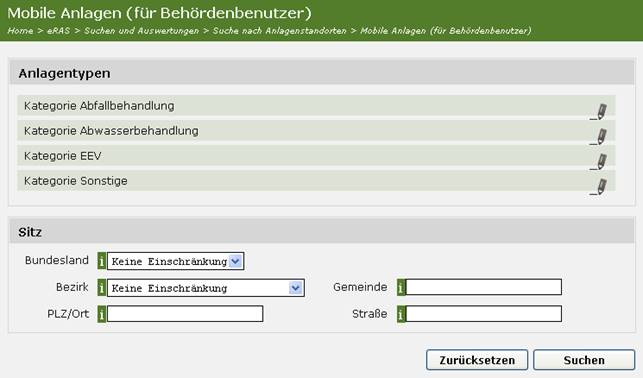Click the Straße field label
This screenshot has height=378, width=643.
coord(369,314)
